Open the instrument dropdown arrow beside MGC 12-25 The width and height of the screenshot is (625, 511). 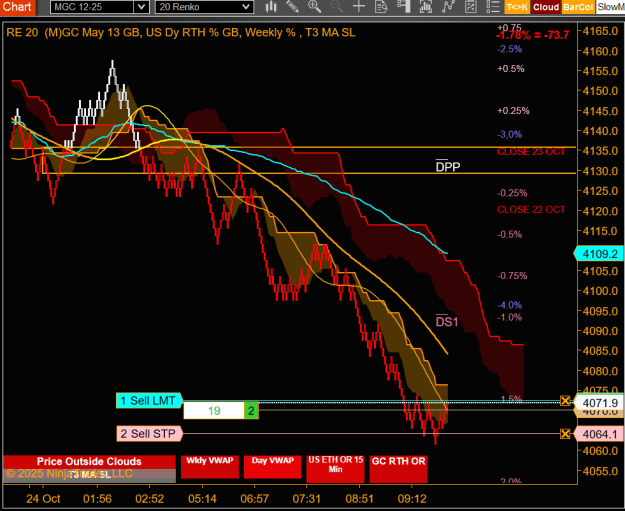[142, 7]
